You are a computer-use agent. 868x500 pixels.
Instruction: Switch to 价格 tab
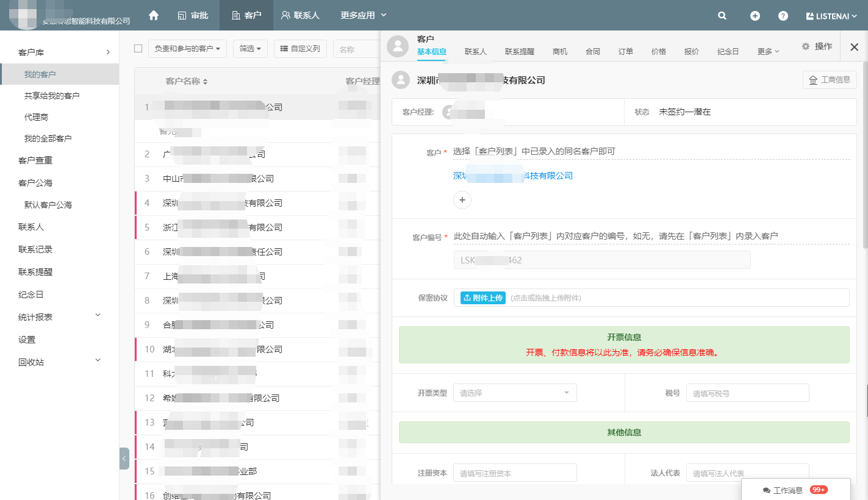659,52
